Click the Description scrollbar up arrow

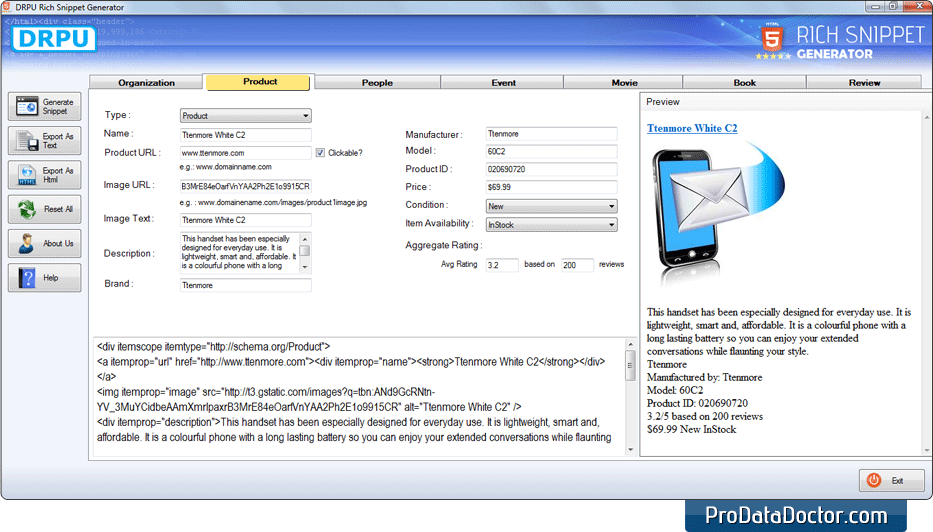[305, 239]
